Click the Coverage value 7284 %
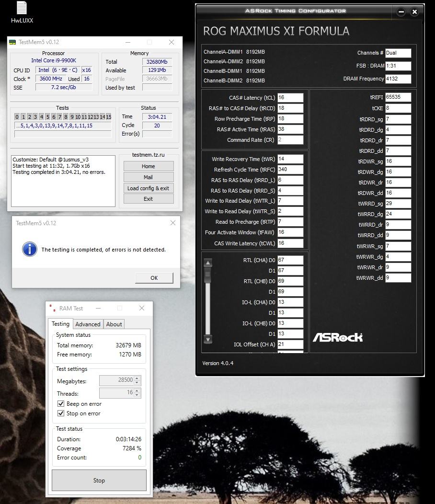The height and width of the screenshot is (504, 435). 132,448
